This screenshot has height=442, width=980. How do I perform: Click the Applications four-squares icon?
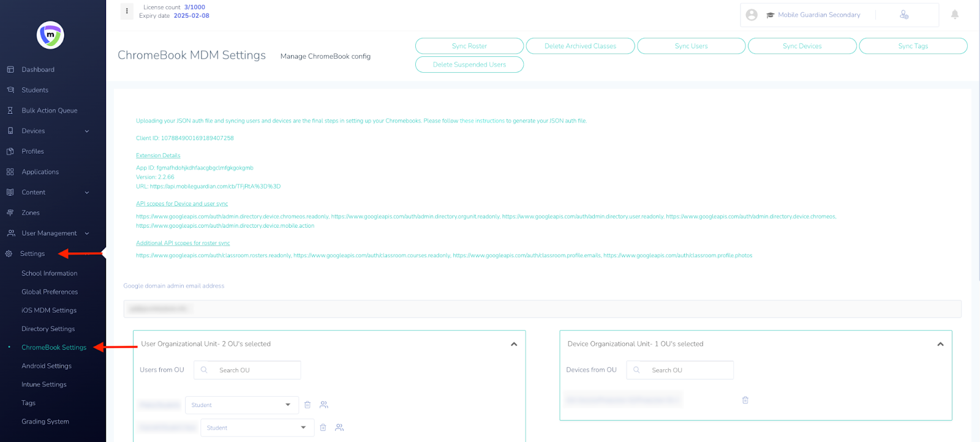(x=10, y=172)
